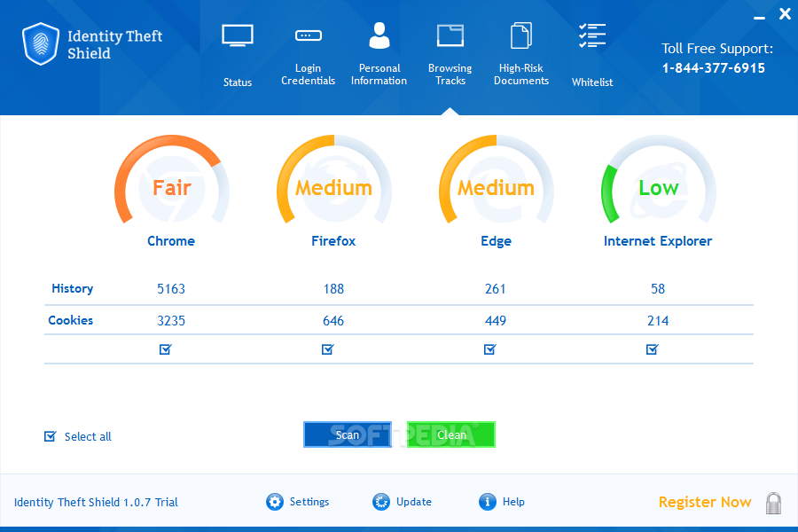Click the Chrome Fair risk gauge
The height and width of the screenshot is (532, 798).
coord(171,181)
